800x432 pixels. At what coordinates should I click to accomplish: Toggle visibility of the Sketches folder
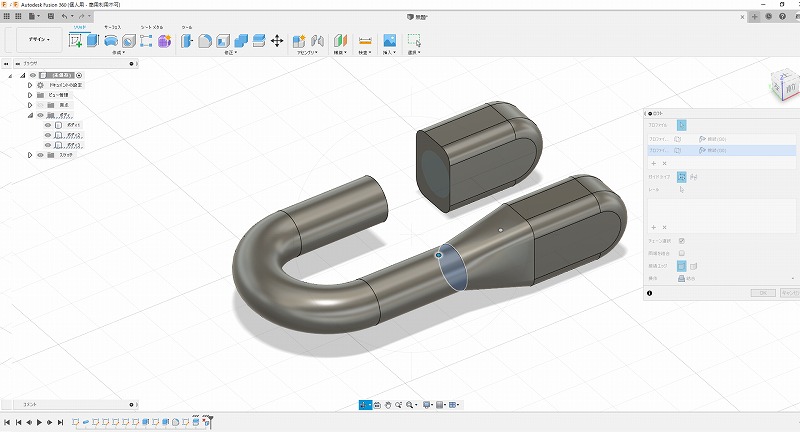click(x=40, y=155)
